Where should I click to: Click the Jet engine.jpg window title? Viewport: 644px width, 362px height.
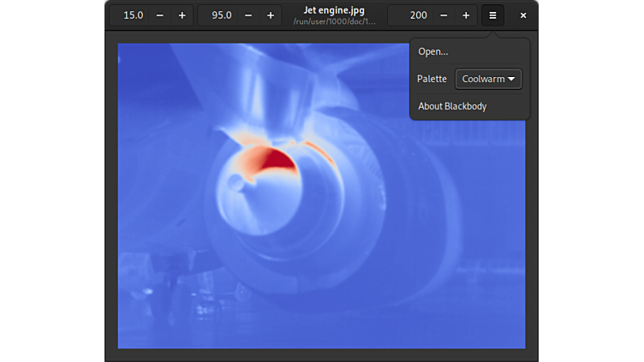tap(333, 10)
